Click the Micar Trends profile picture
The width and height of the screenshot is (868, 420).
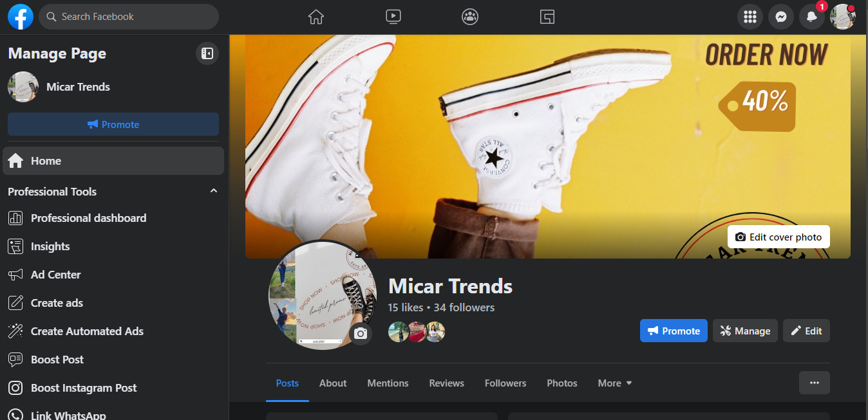pyautogui.click(x=322, y=295)
